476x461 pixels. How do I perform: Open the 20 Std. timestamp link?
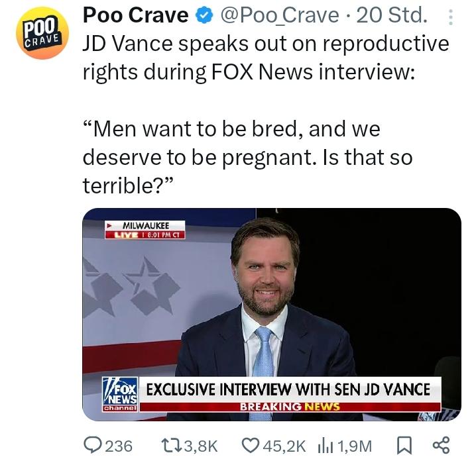(392, 15)
